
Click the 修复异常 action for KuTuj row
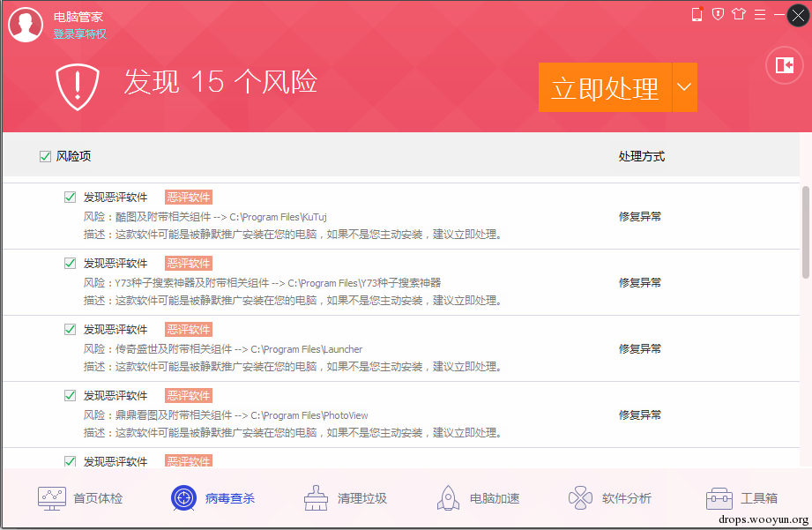(640, 217)
